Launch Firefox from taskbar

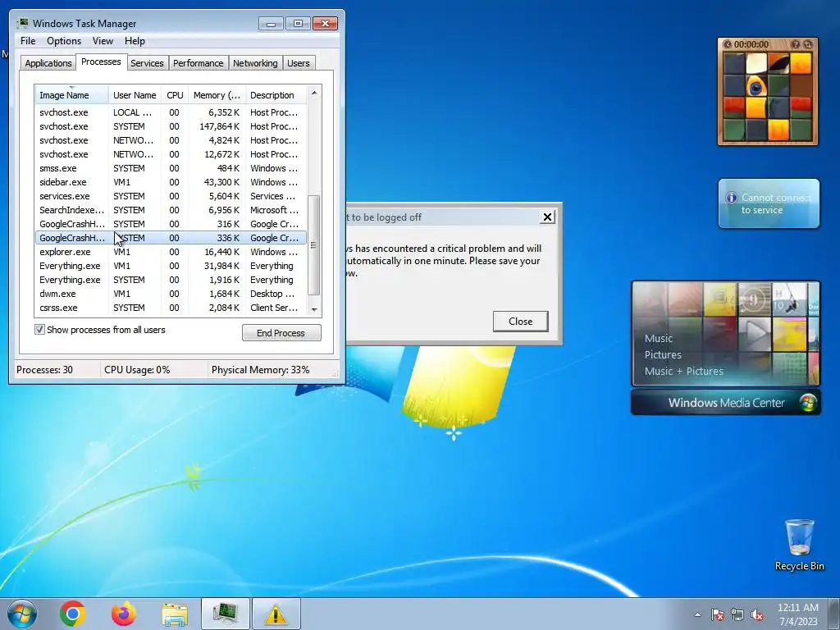(124, 614)
